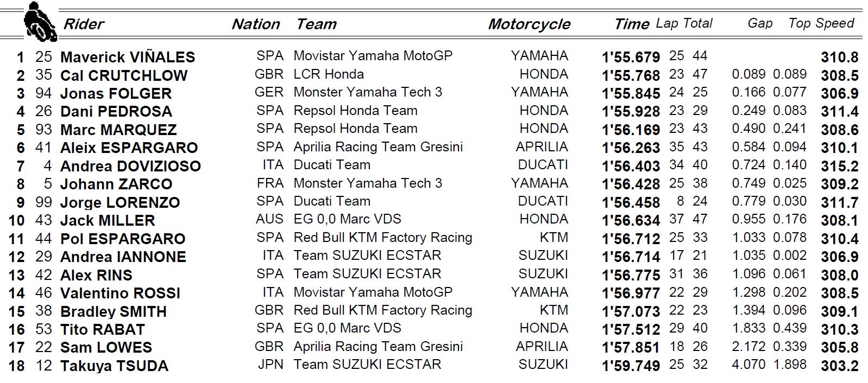Select the Rider column header

[84, 24]
